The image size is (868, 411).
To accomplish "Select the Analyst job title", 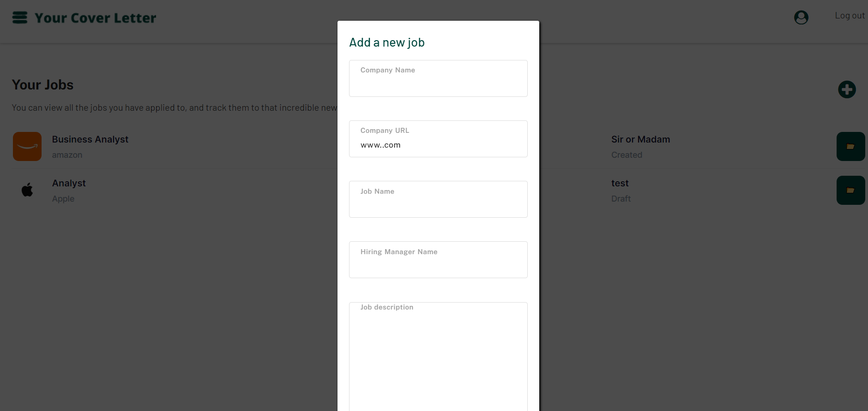I will pos(69,183).
